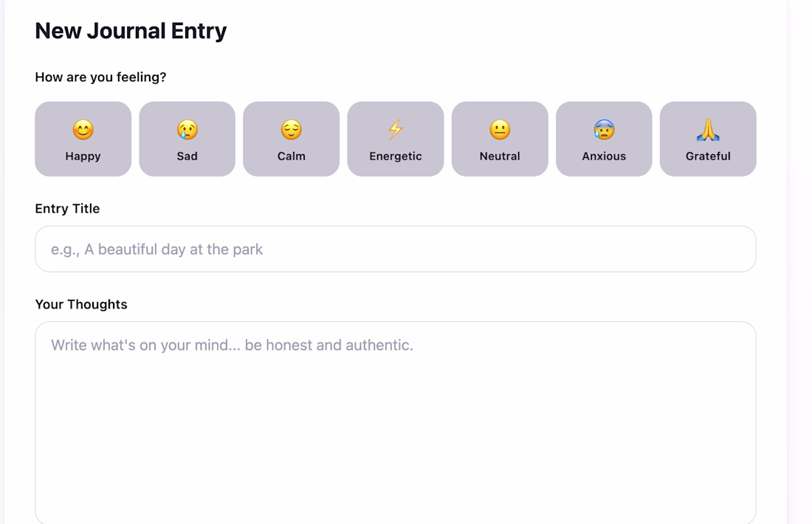
Task: Choose the folded hands Grateful emoji
Action: (708, 129)
